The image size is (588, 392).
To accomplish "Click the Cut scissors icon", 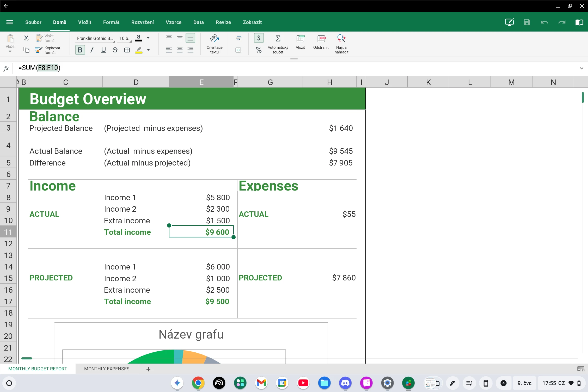I will (26, 38).
